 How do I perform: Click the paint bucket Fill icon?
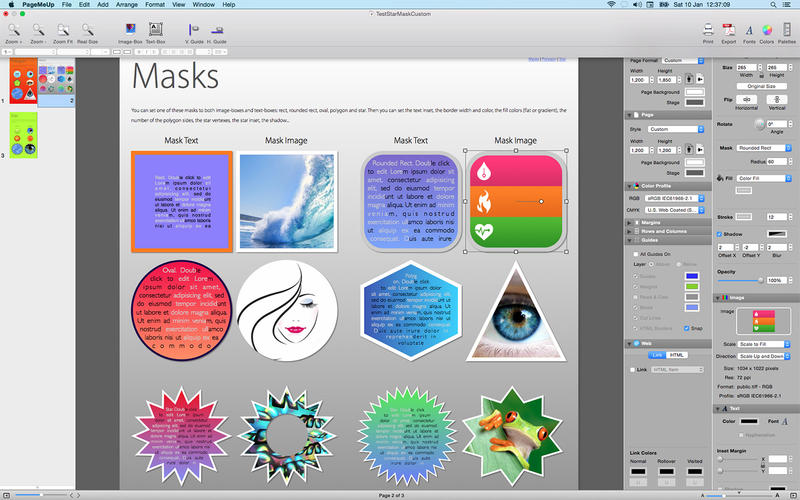click(x=720, y=178)
